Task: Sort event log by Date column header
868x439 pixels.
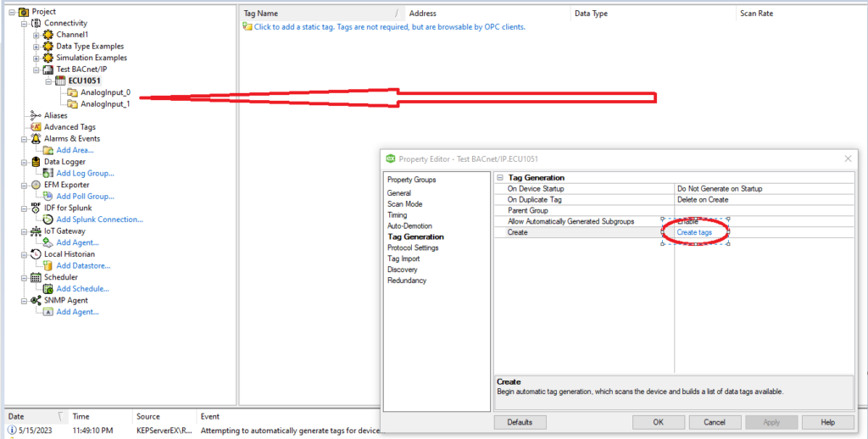Action: (36, 416)
